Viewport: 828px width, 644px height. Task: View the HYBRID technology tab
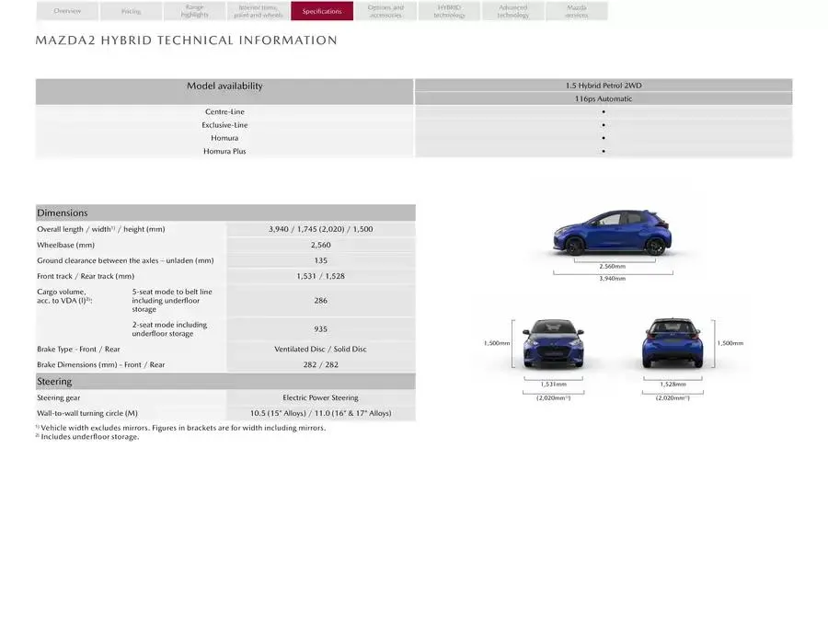[x=448, y=10]
